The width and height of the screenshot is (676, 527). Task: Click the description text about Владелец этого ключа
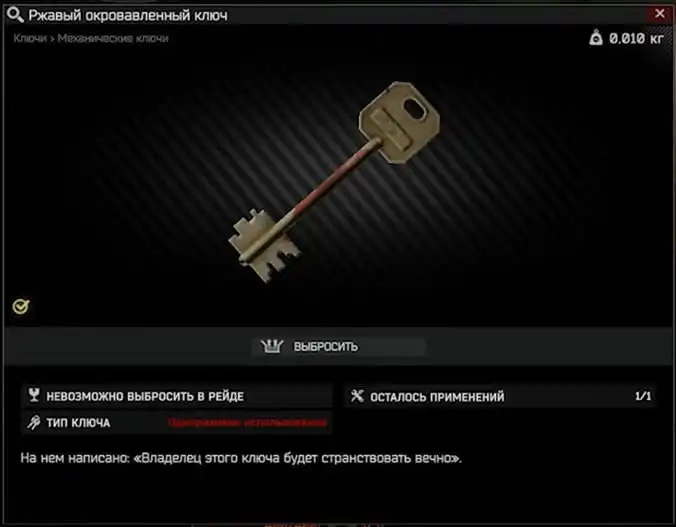(241, 458)
